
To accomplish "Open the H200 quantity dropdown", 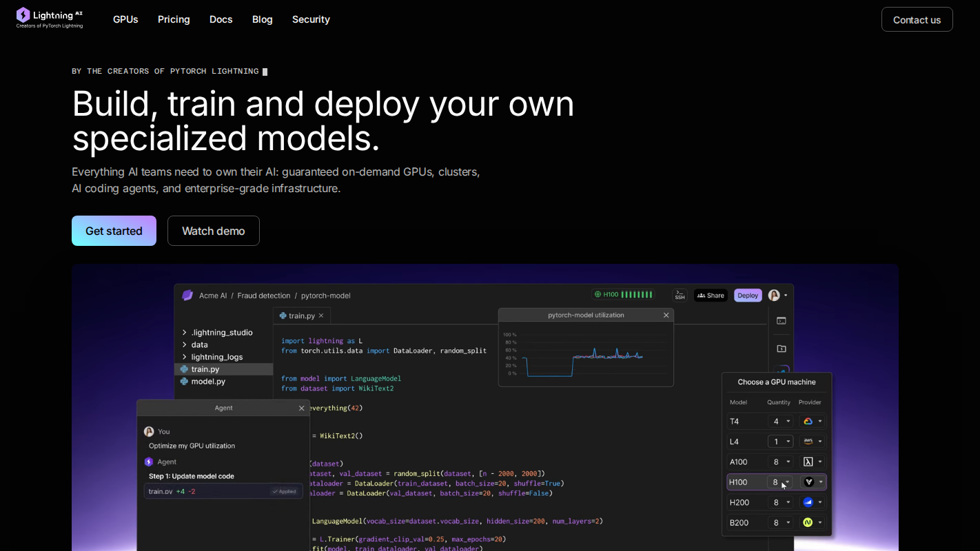I will pos(781,503).
